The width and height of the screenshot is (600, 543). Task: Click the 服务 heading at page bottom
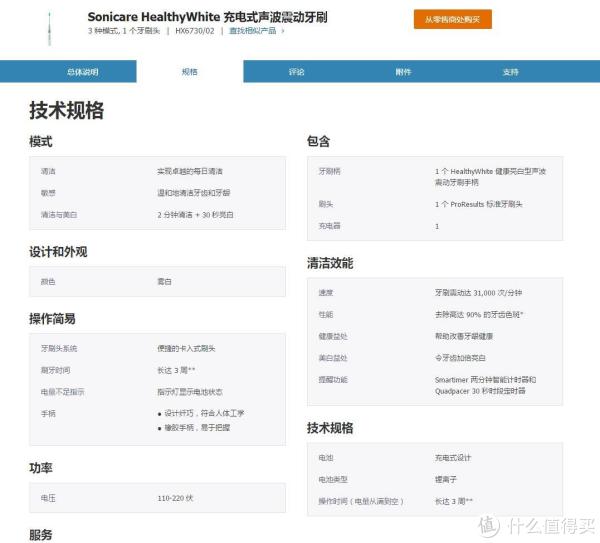(41, 535)
